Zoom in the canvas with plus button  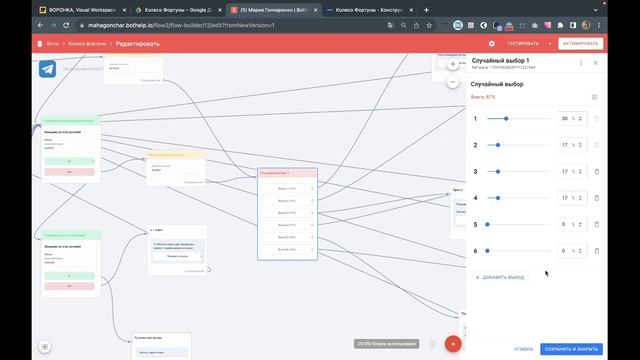[452, 64]
